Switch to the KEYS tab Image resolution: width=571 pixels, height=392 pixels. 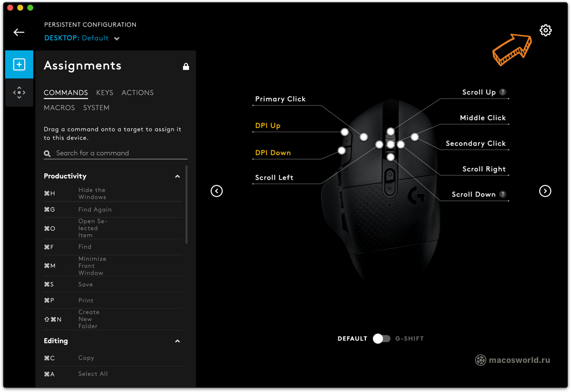coord(105,92)
